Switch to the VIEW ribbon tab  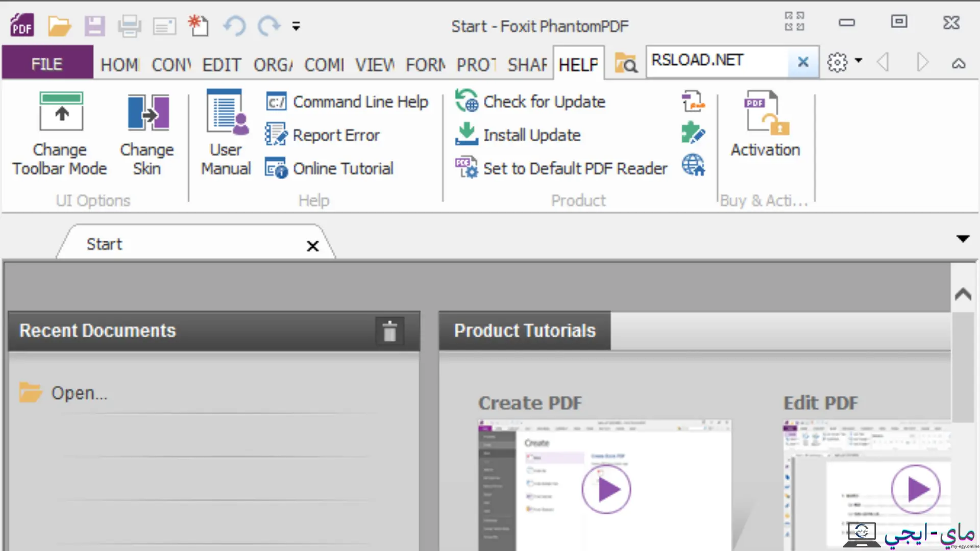(x=375, y=65)
